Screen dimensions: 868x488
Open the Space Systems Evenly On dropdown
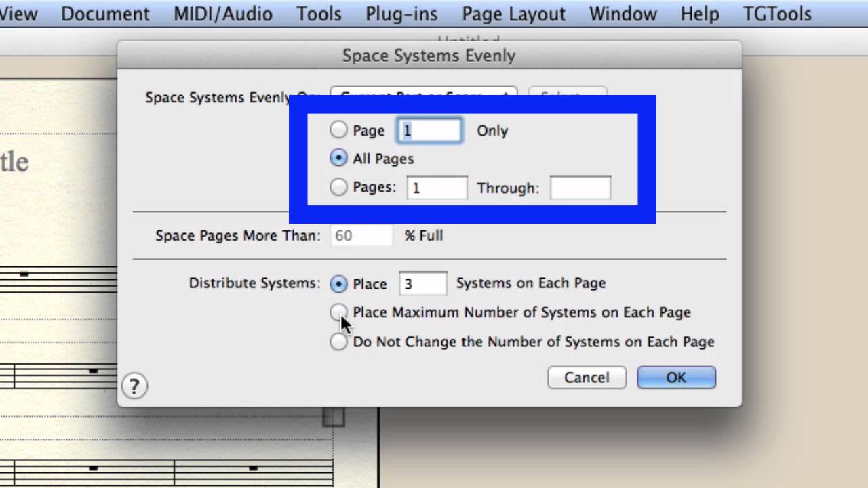tap(424, 93)
